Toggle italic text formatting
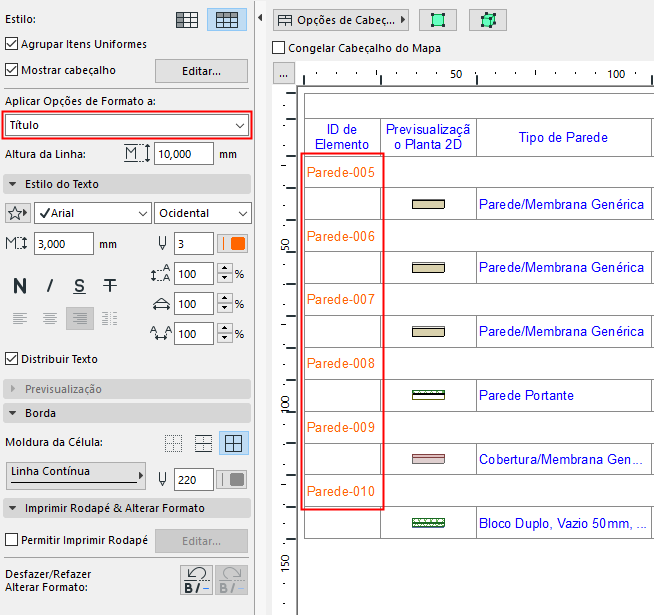 (50, 286)
